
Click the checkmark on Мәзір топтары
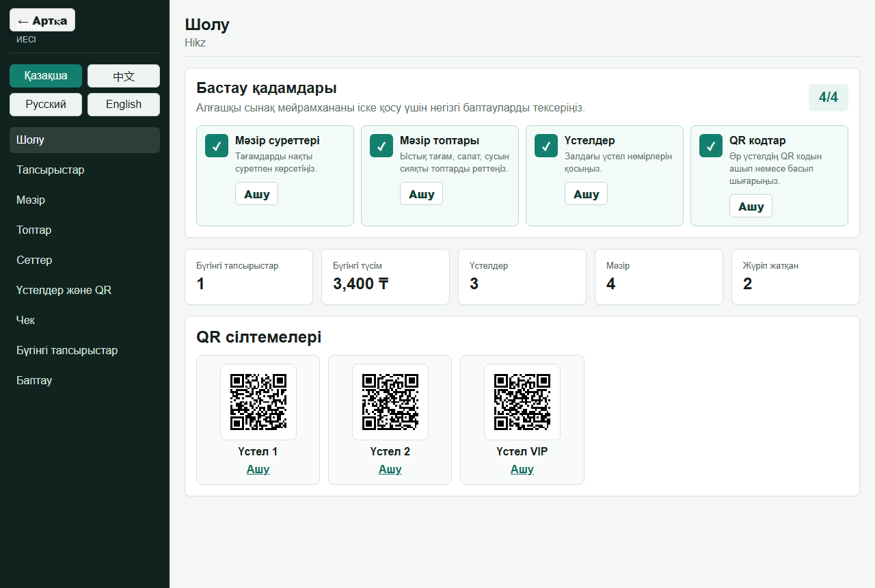click(381, 146)
